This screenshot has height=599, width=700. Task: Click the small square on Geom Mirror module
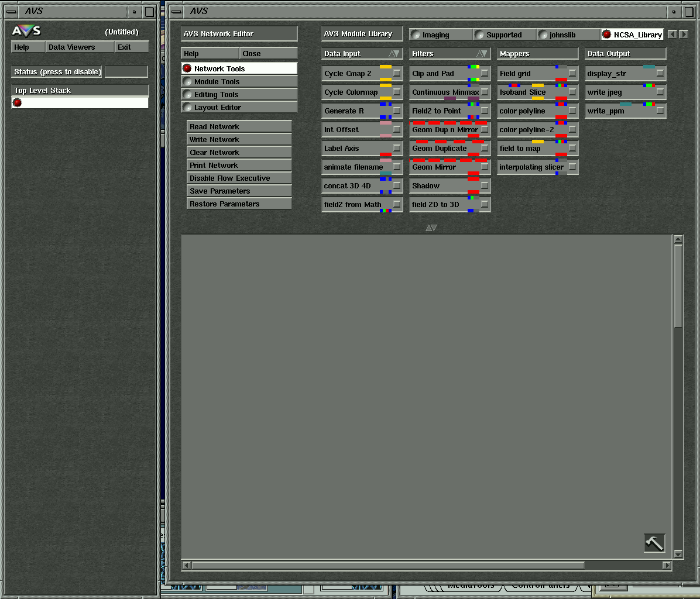[x=485, y=167]
